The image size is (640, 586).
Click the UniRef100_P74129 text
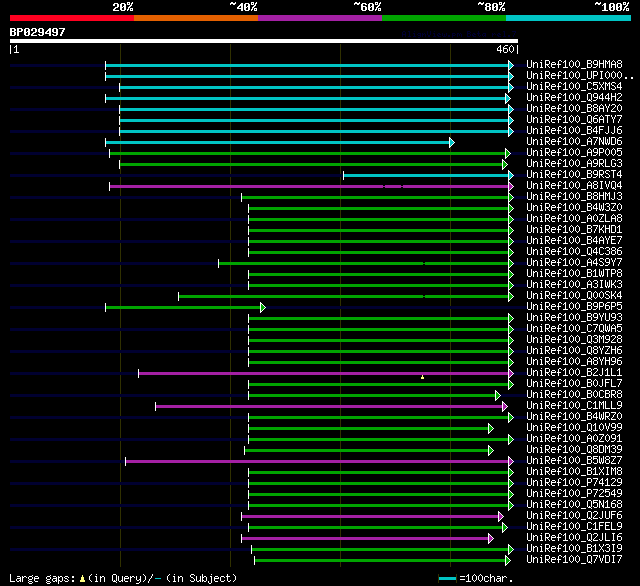pyautogui.click(x=574, y=483)
